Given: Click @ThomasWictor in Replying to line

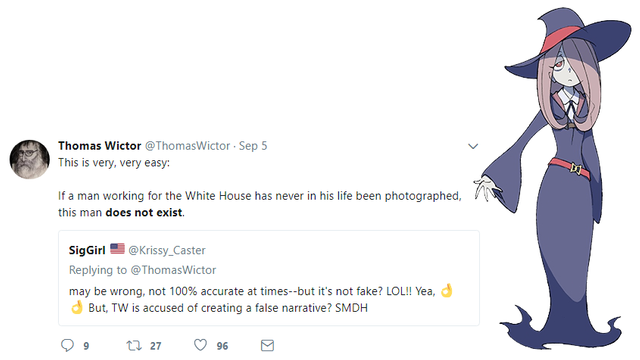Looking at the screenshot, I should [173, 270].
